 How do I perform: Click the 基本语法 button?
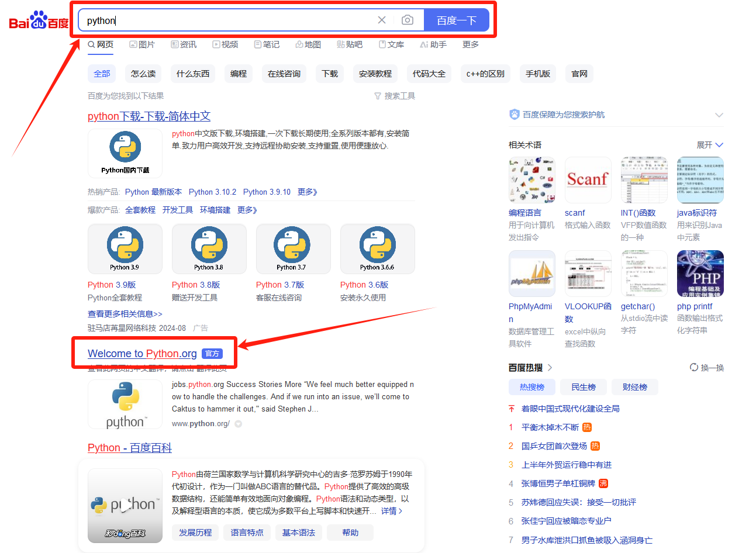298,533
